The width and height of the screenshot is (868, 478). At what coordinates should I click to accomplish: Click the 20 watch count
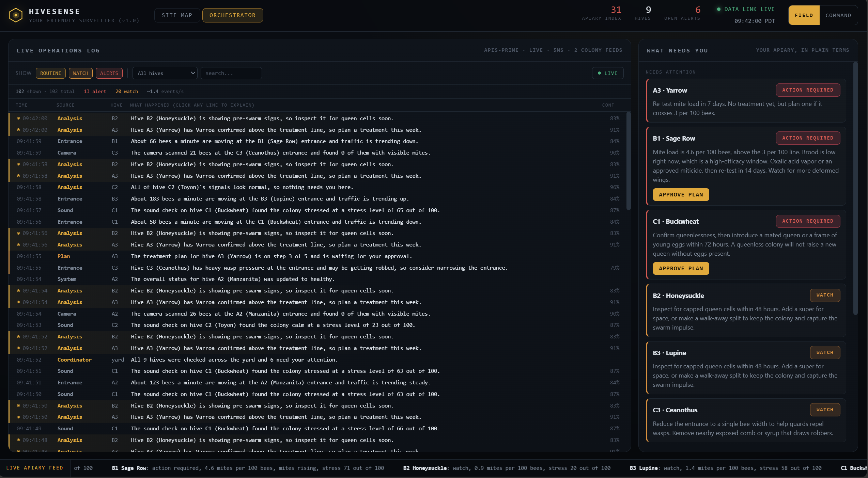(127, 92)
